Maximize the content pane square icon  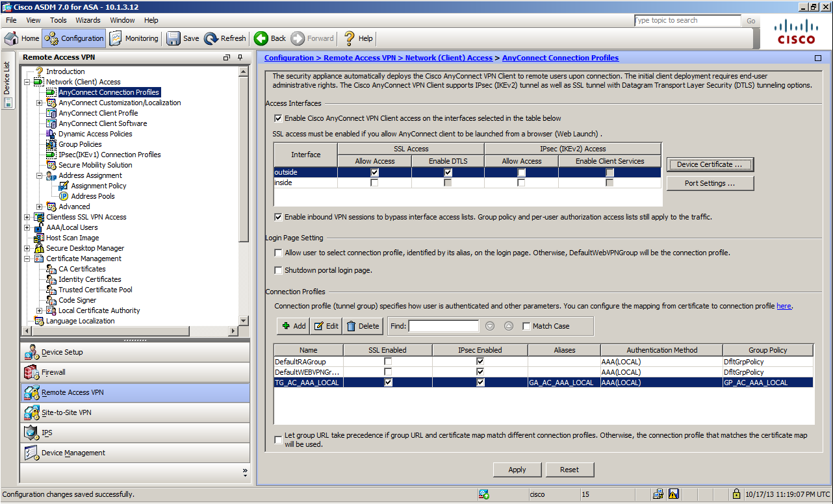pyautogui.click(x=818, y=58)
